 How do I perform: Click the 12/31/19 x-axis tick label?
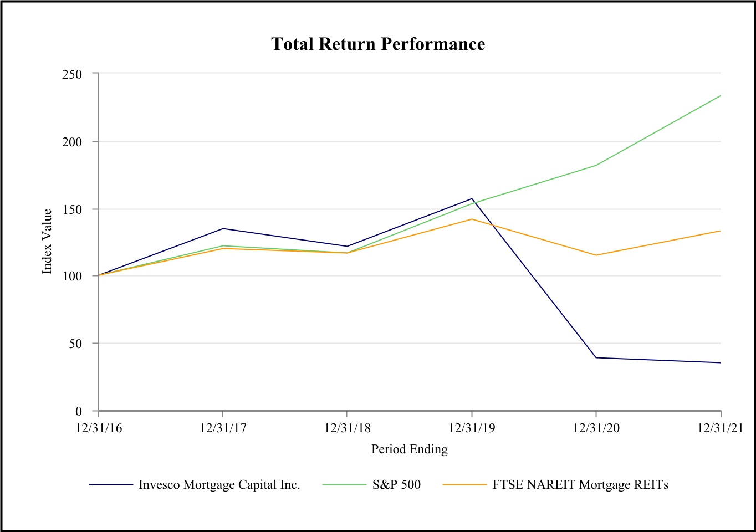click(x=472, y=428)
